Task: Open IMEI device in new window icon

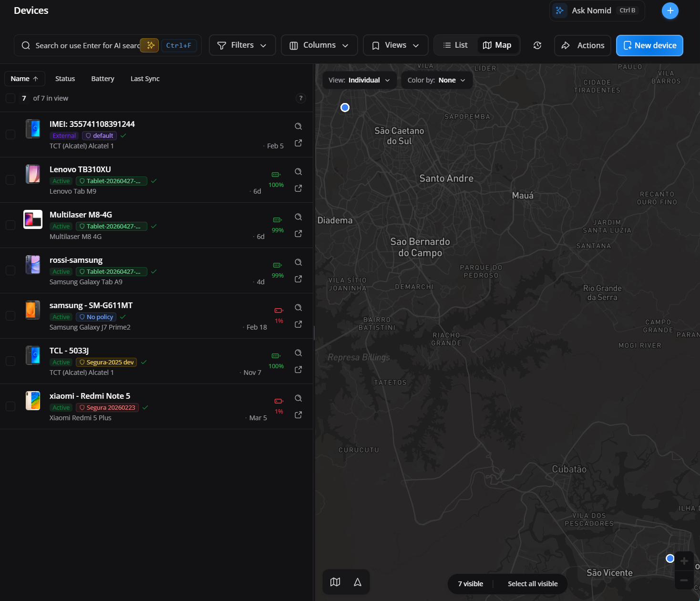Action: pyautogui.click(x=298, y=143)
